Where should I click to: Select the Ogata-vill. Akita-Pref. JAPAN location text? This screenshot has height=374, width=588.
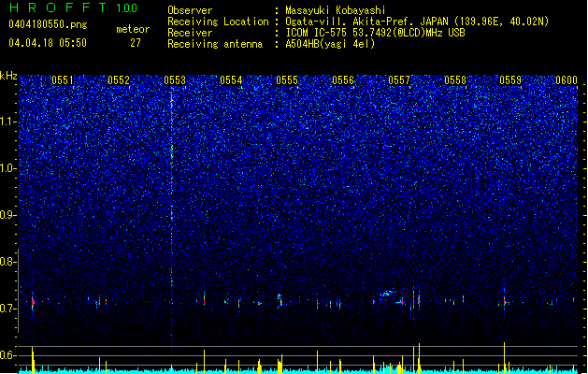tap(417, 22)
